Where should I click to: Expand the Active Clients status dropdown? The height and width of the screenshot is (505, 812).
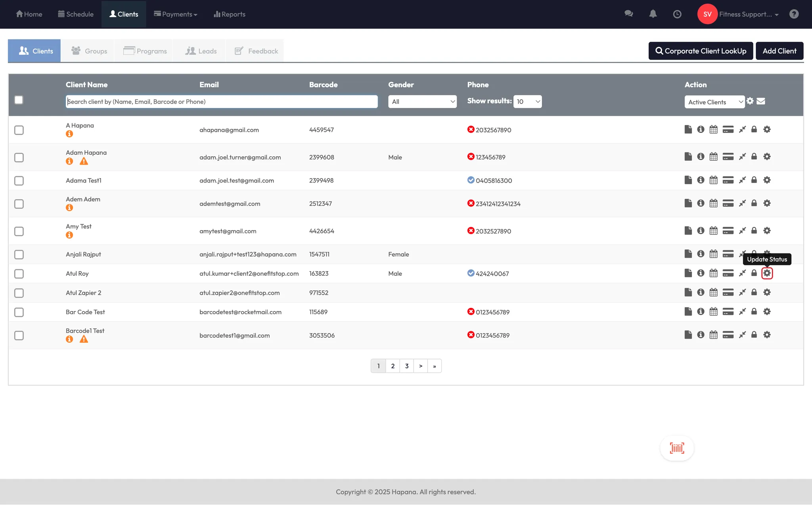(714, 102)
